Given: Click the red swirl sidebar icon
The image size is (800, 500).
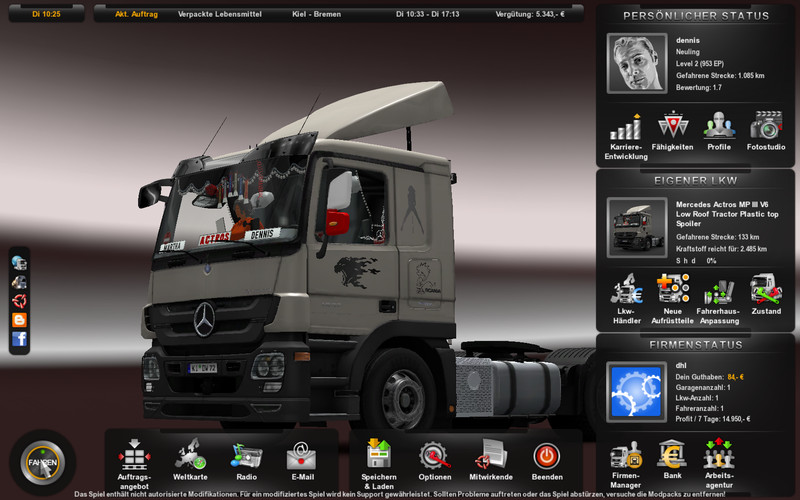Looking at the screenshot, I should 19,301.
